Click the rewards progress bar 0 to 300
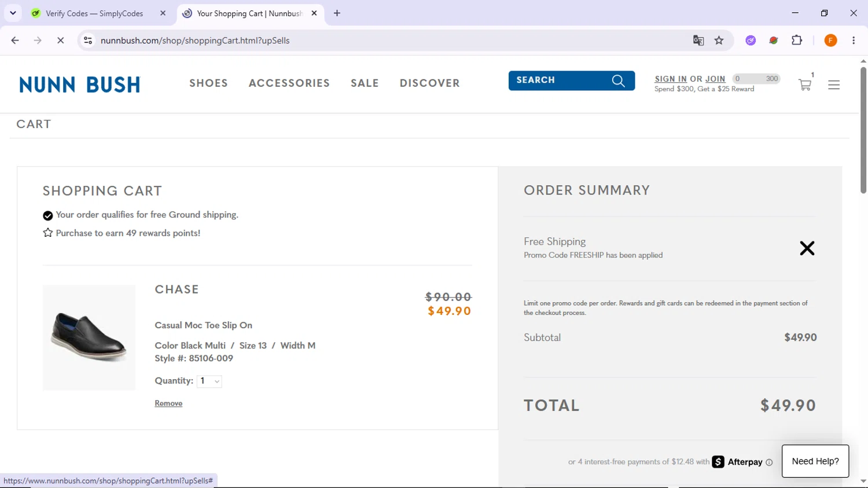 pos(756,79)
